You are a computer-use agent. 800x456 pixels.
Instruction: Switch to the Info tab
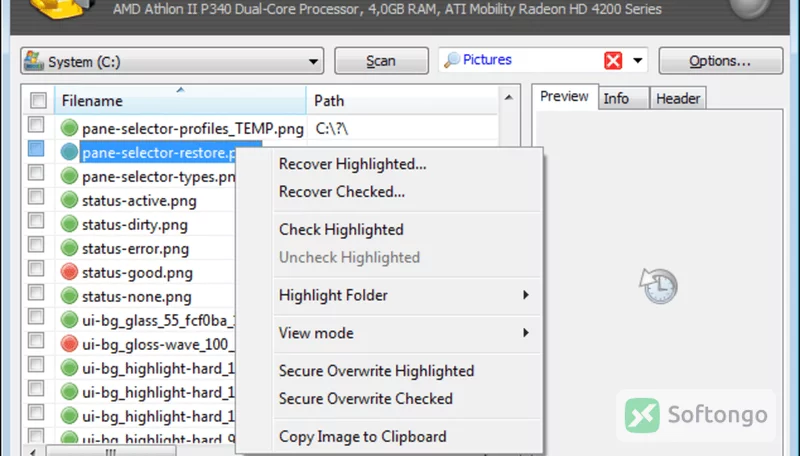[x=623, y=98]
